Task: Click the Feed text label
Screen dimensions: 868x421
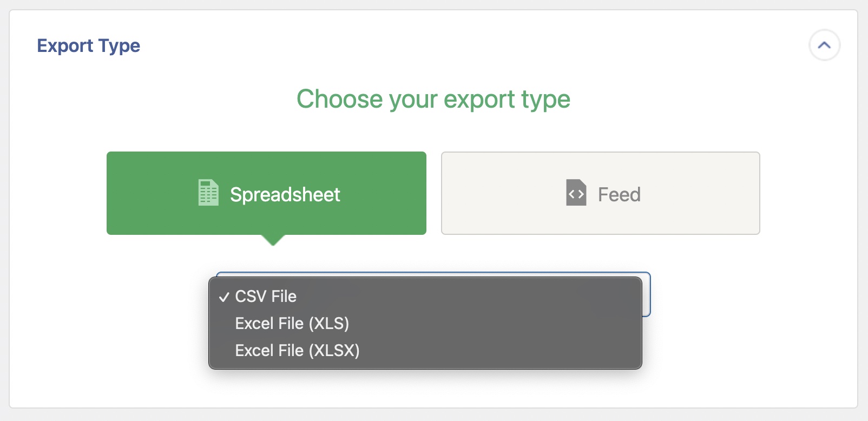Action: 619,195
